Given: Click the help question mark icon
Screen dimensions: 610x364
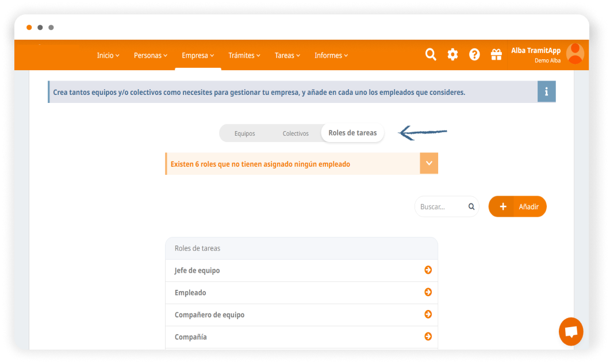Looking at the screenshot, I should [474, 55].
